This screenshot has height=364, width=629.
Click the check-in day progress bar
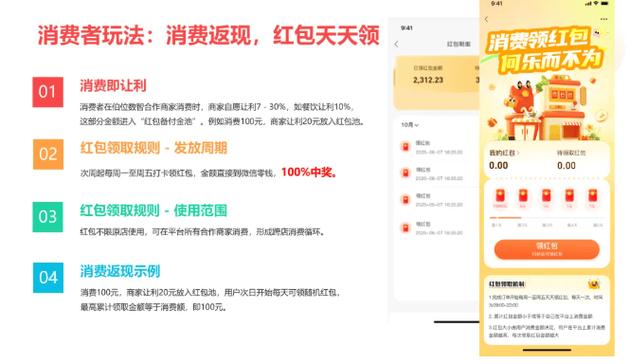click(546, 218)
